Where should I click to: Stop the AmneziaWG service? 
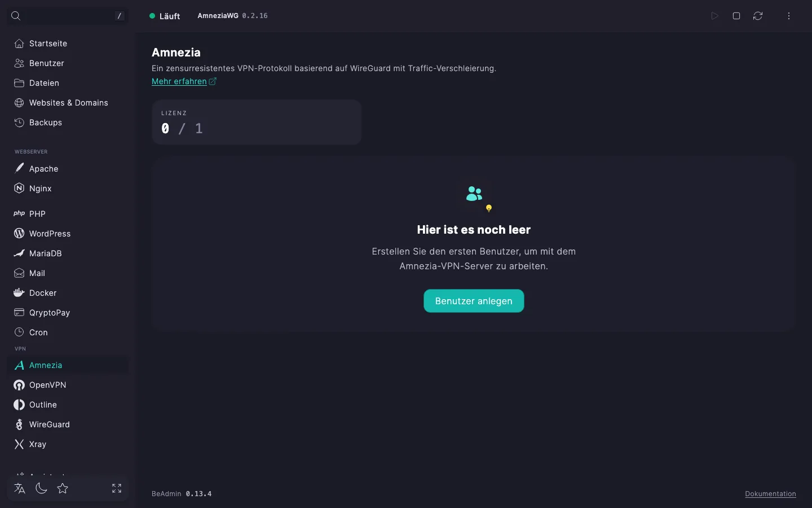click(736, 16)
